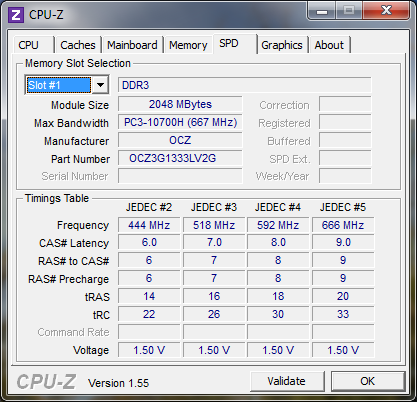Click the JEDEC #2 voltage 1.50 V cell
The width and height of the screenshot is (419, 404).
(x=149, y=350)
